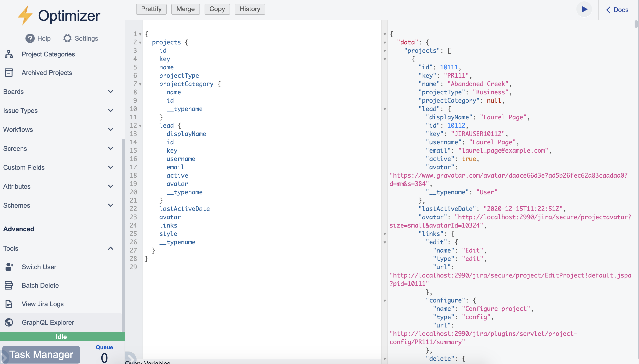
Task: Run the GraphQL query with play button
Action: [x=584, y=9]
